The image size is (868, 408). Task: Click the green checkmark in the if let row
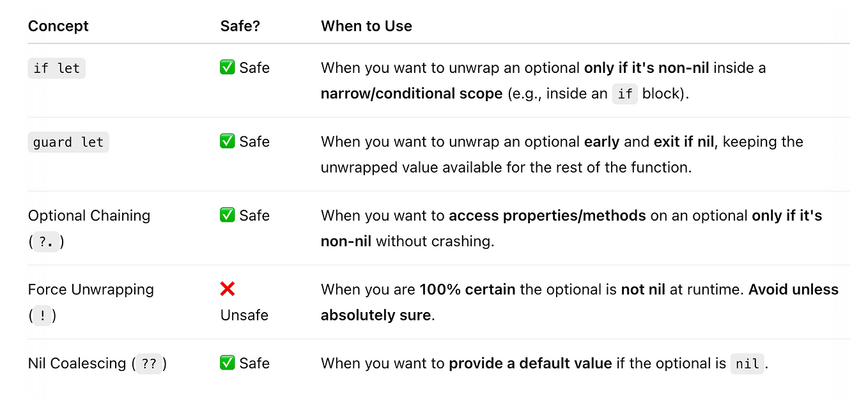coord(228,68)
